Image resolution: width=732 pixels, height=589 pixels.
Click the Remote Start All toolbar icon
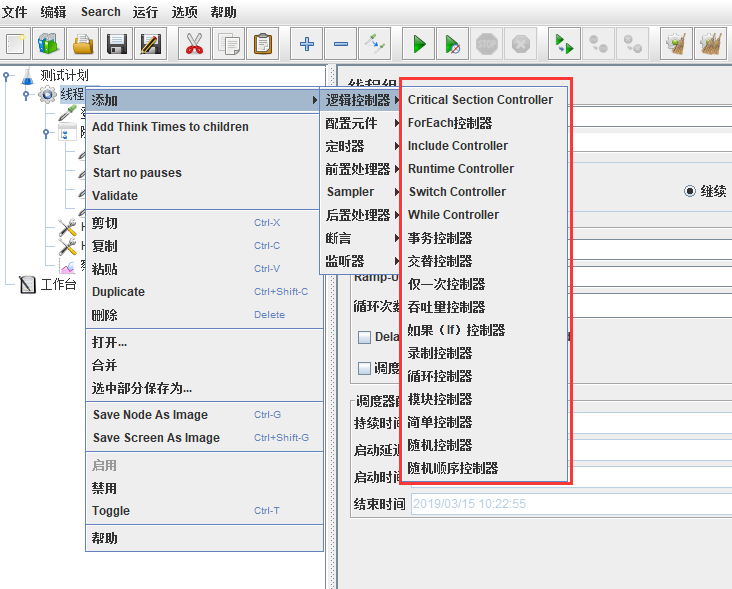565,44
